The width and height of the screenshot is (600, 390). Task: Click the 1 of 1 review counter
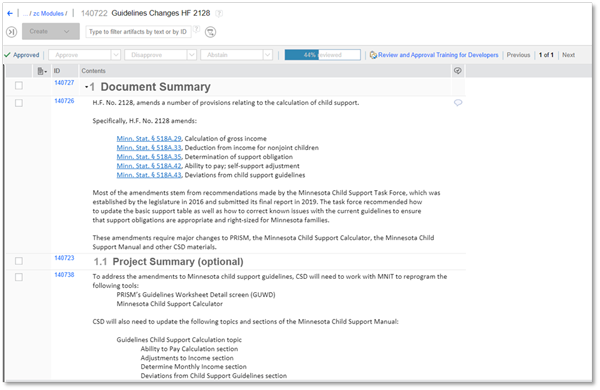[546, 55]
